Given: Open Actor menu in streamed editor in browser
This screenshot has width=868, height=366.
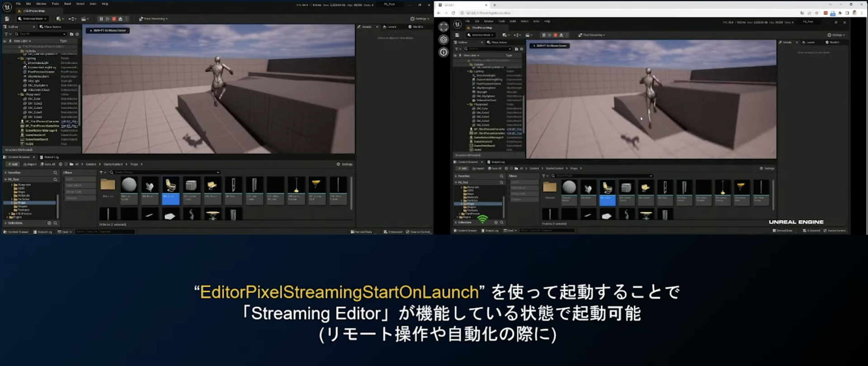Looking at the screenshot, I should click(536, 21).
